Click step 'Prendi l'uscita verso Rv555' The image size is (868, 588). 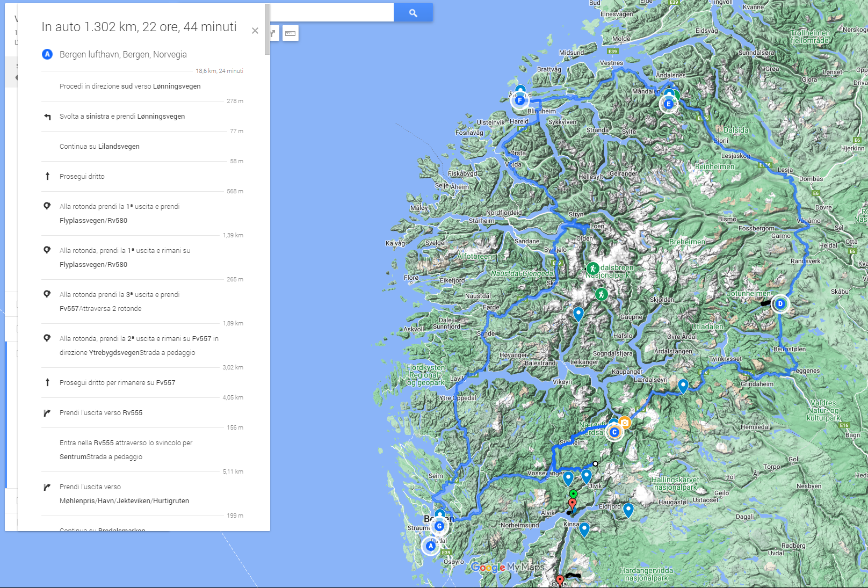(101, 412)
